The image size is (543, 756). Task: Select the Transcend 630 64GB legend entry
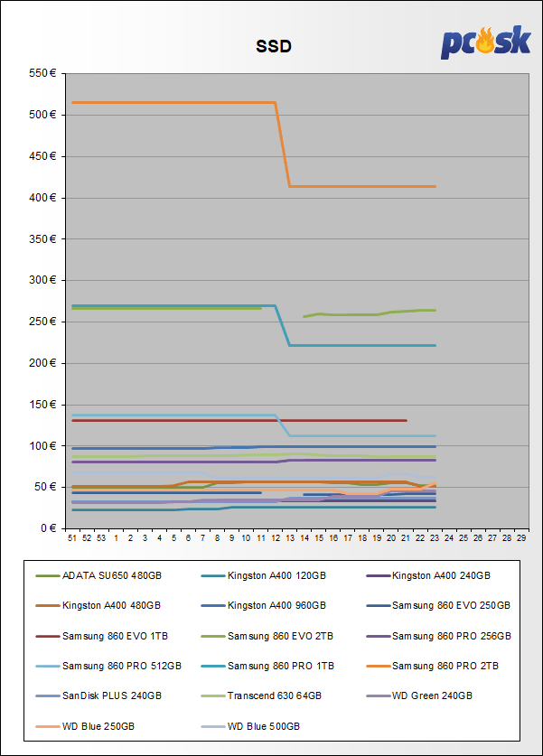coord(261,696)
